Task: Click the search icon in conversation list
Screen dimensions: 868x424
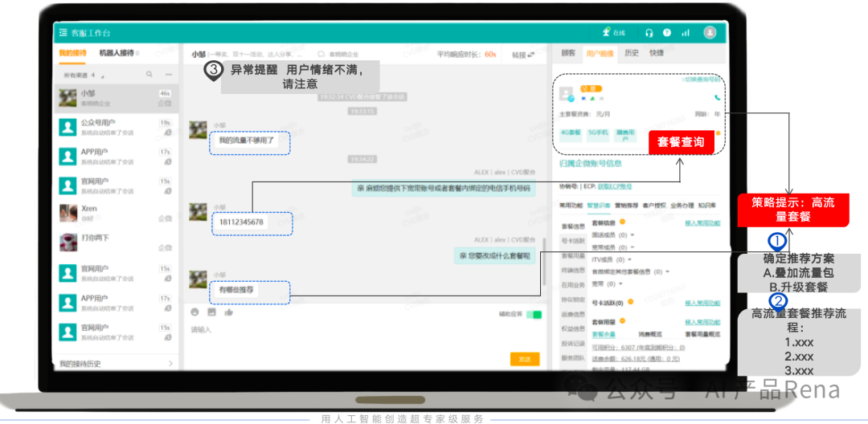Action: coord(149,75)
